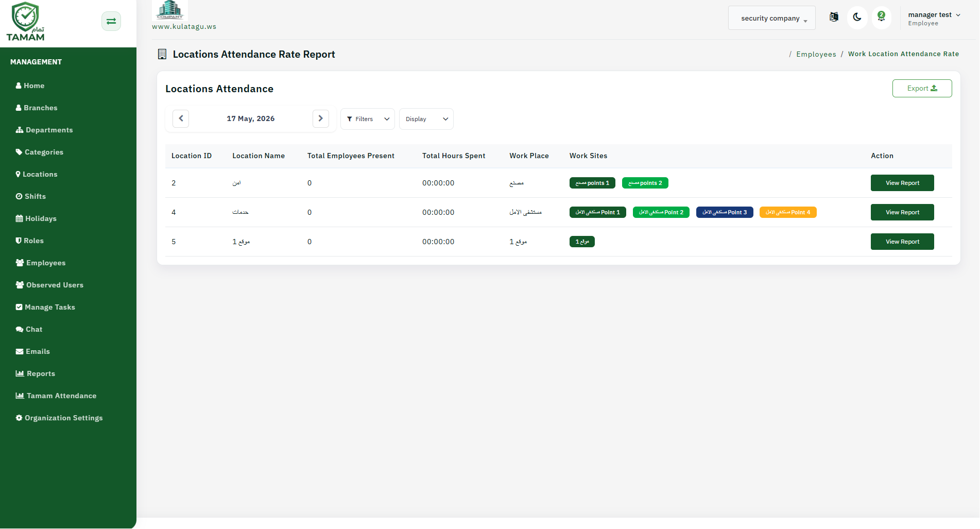Click the Observed Users icon
The image size is (980, 529).
tap(20, 285)
